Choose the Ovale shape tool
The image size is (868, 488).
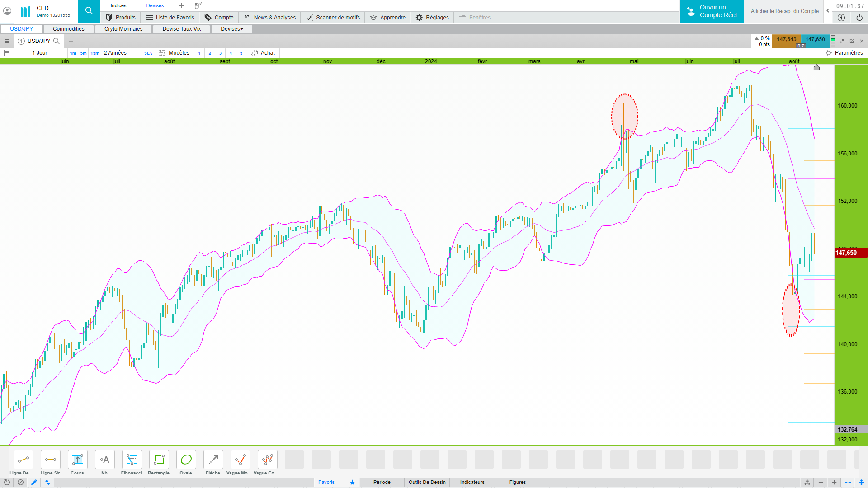click(186, 460)
